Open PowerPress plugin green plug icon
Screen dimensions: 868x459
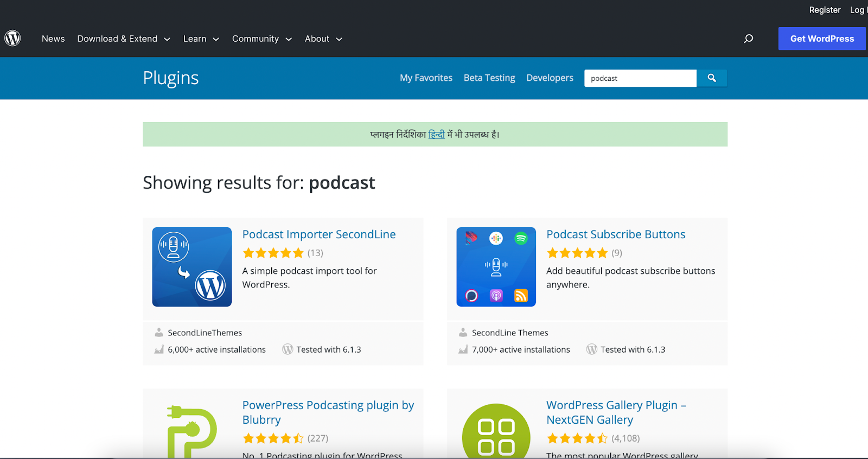192,431
